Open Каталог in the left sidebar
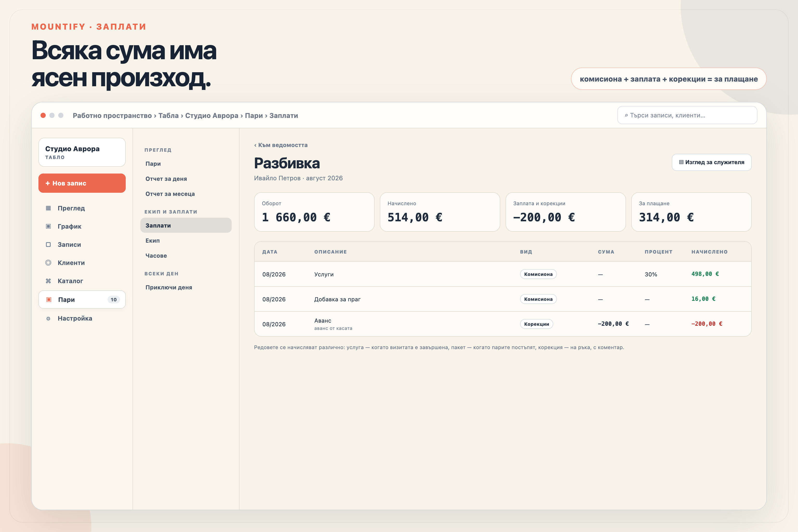The width and height of the screenshot is (798, 532). pos(82,281)
